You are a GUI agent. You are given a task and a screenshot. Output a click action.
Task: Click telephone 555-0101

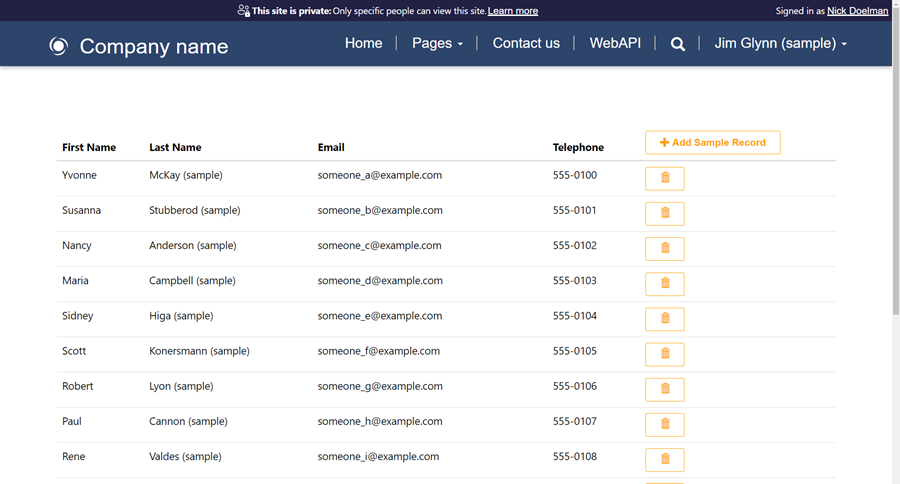point(575,210)
